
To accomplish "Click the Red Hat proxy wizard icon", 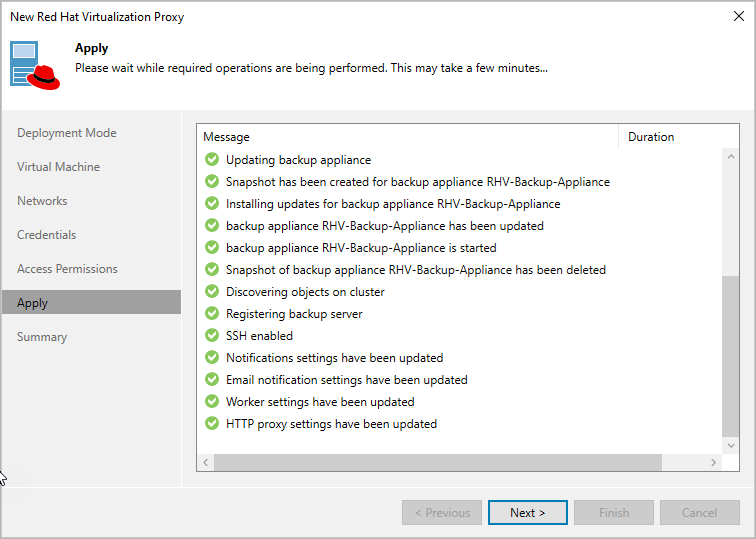I will (35, 66).
